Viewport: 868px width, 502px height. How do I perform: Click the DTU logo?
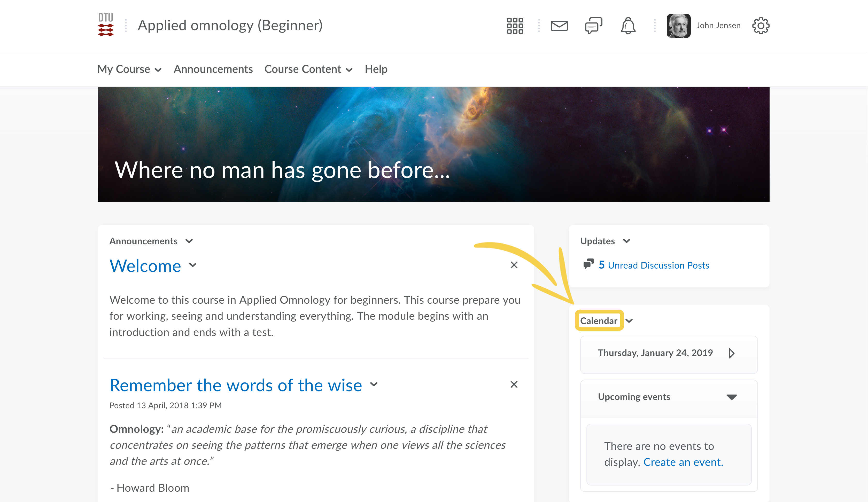tap(105, 25)
